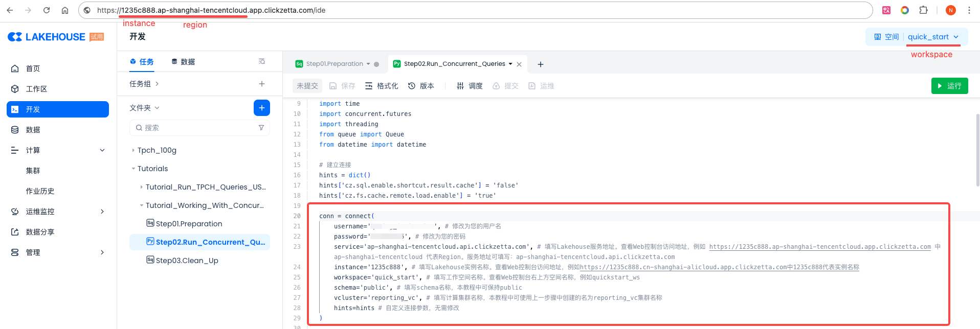Open the browser extensions puzzle icon
This screenshot has height=329, width=980.
coord(923,10)
